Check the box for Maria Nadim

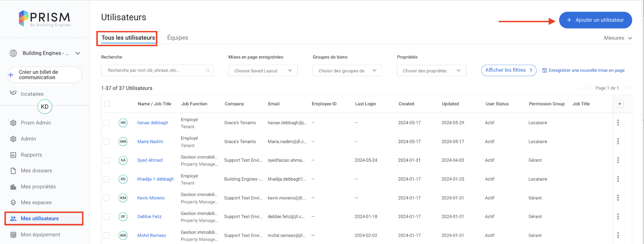[107, 142]
